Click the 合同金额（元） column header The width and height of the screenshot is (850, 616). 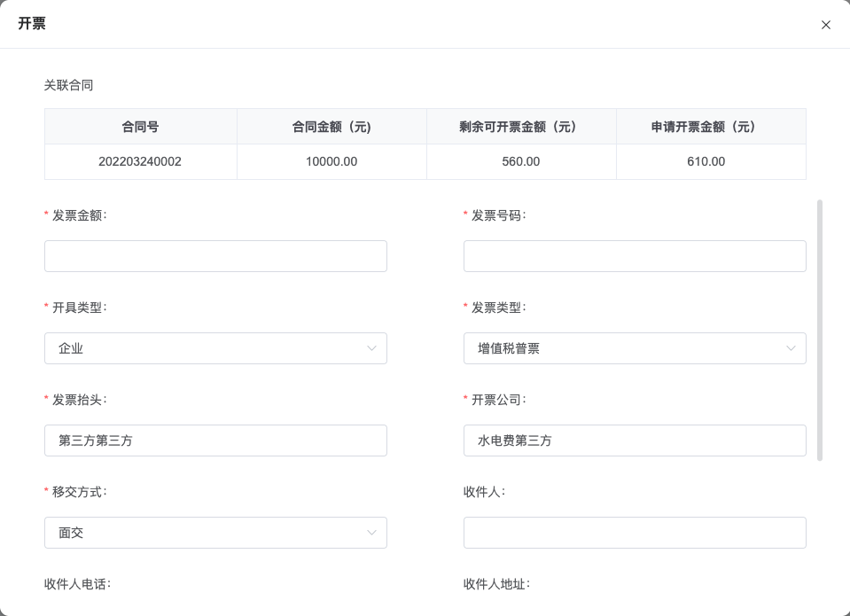(x=331, y=127)
